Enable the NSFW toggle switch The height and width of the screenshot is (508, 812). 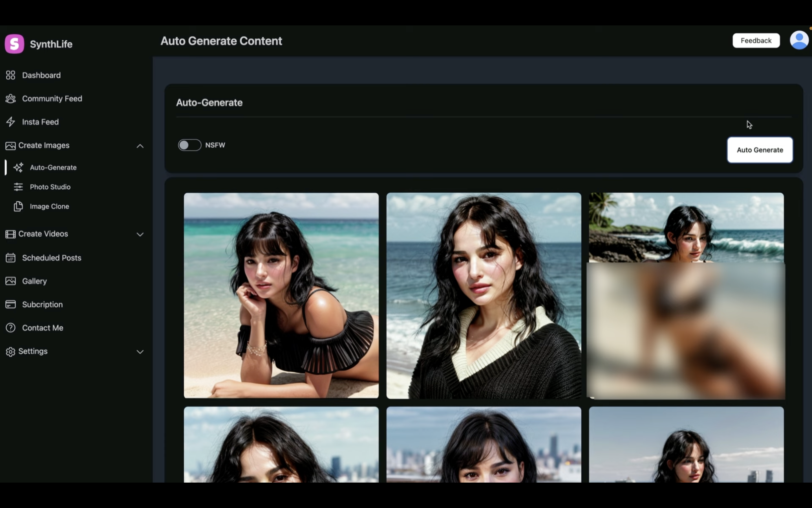point(189,145)
